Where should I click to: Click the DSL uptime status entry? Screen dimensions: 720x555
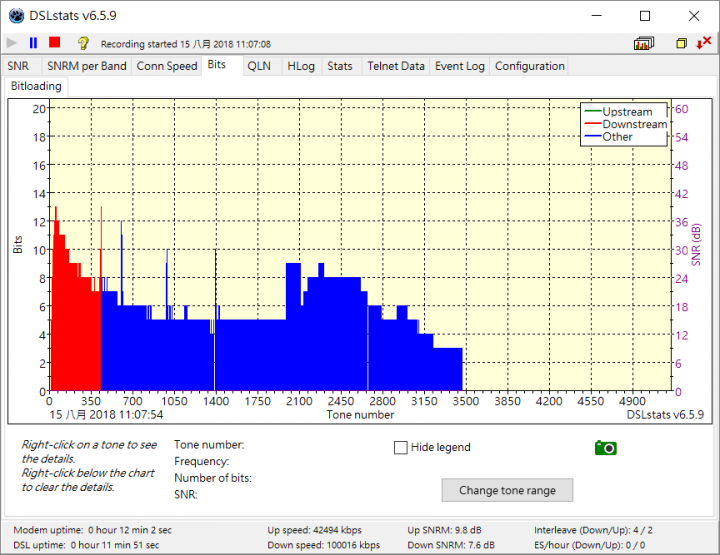click(x=86, y=545)
